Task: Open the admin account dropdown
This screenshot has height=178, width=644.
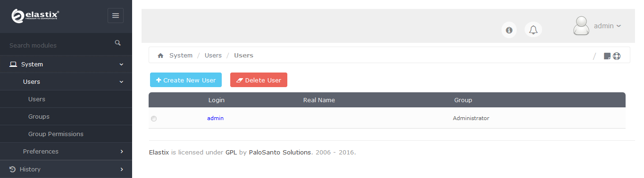Action: point(607,26)
